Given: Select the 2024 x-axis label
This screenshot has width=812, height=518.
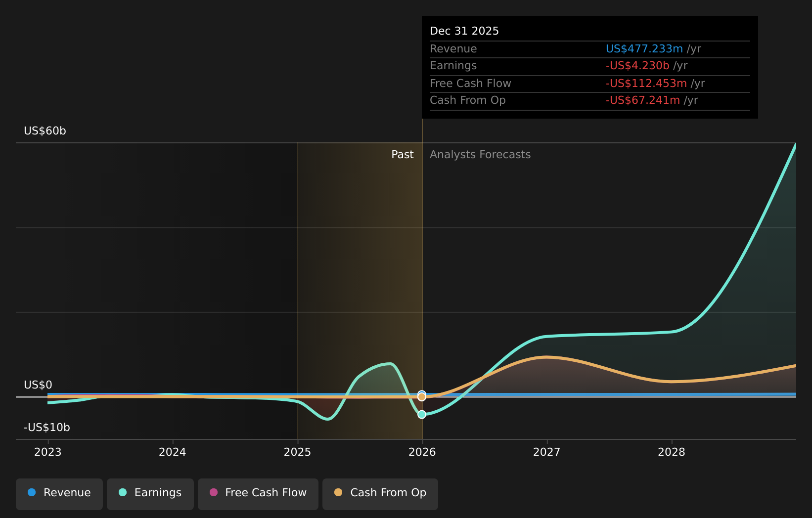Looking at the screenshot, I should click(173, 452).
